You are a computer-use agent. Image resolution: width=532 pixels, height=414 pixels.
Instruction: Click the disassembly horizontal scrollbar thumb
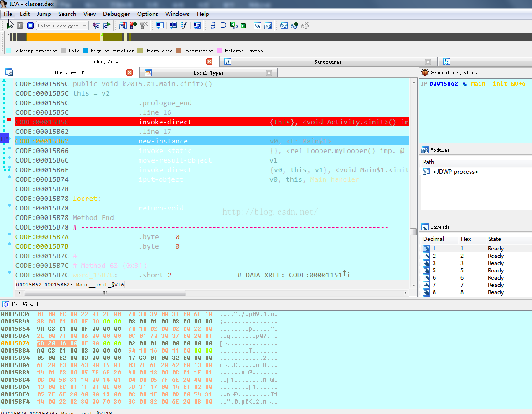[x=104, y=293]
